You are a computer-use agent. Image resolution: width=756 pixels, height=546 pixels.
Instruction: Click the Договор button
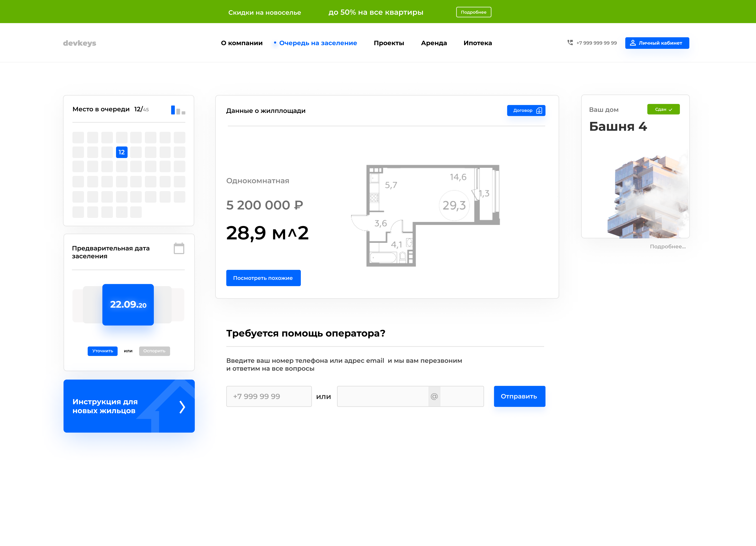(x=526, y=110)
